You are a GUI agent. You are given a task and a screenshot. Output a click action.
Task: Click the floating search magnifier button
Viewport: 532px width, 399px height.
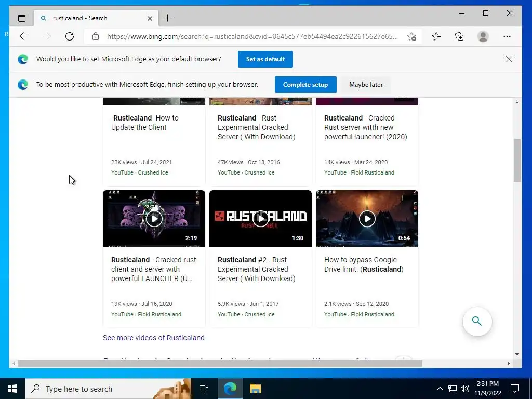(x=477, y=321)
